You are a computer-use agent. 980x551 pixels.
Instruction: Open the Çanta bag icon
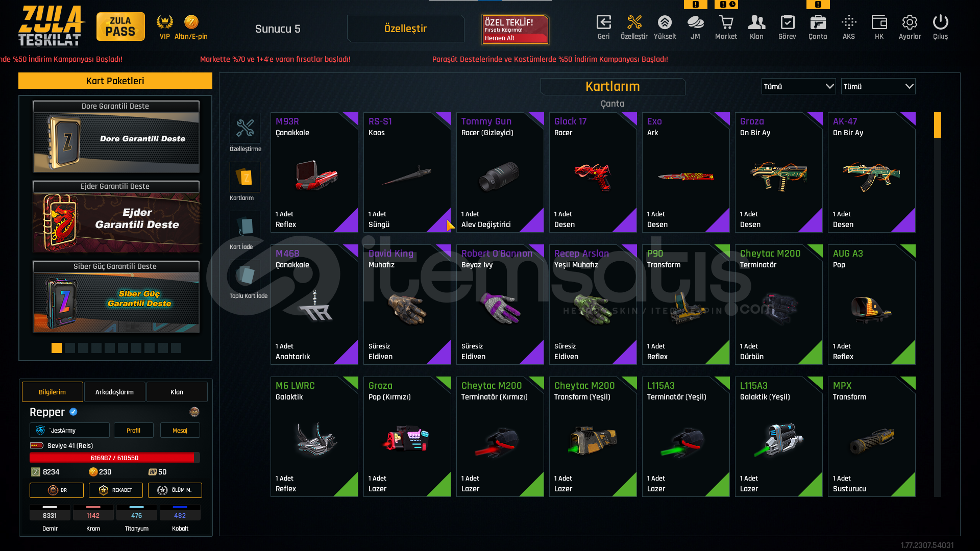[x=818, y=22]
